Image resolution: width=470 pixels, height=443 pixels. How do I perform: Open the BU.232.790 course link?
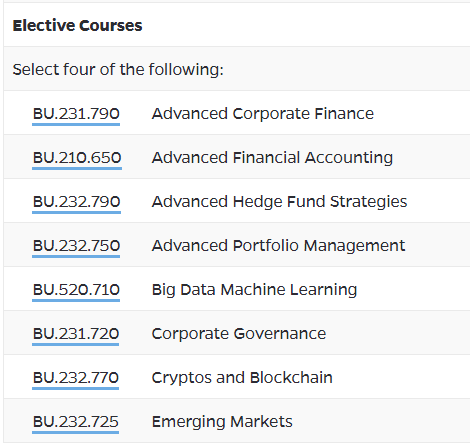click(x=76, y=202)
